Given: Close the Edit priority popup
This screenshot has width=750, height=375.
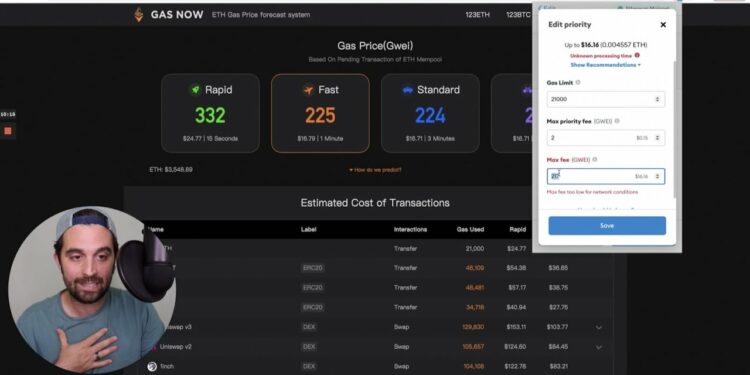Looking at the screenshot, I should pos(663,25).
